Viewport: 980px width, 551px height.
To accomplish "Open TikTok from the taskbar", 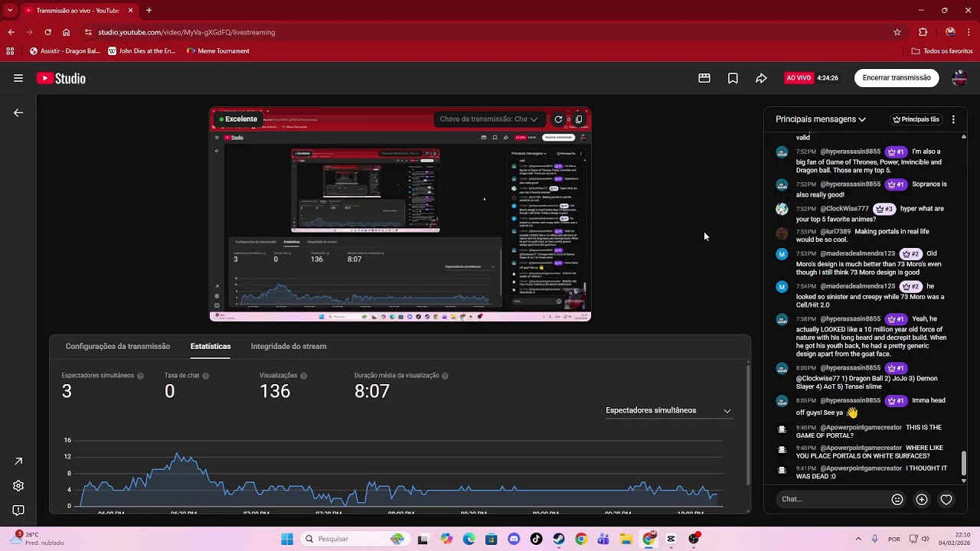I will click(536, 539).
